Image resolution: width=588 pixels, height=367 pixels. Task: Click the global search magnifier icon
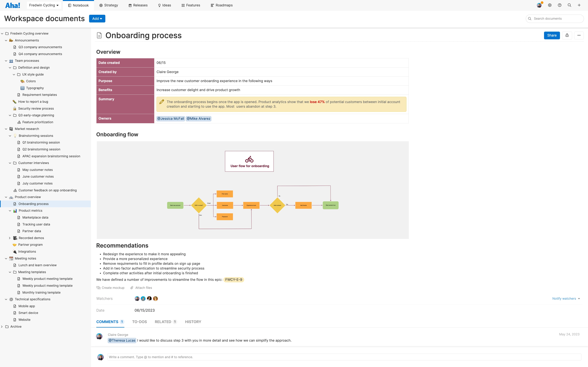pos(569,5)
